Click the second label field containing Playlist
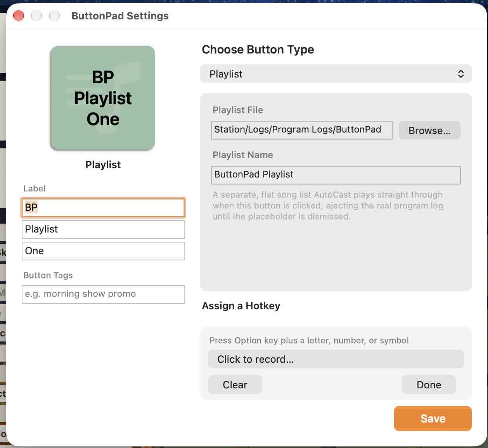The image size is (488, 448). tap(103, 229)
